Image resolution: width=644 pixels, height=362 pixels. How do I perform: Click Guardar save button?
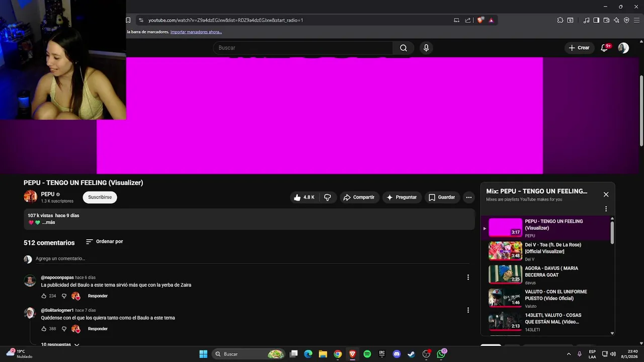pyautogui.click(x=442, y=198)
